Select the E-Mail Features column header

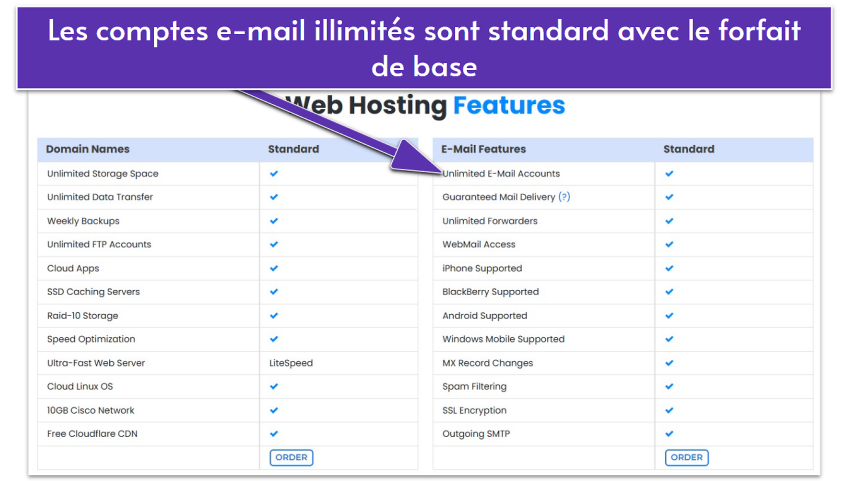pyautogui.click(x=484, y=149)
